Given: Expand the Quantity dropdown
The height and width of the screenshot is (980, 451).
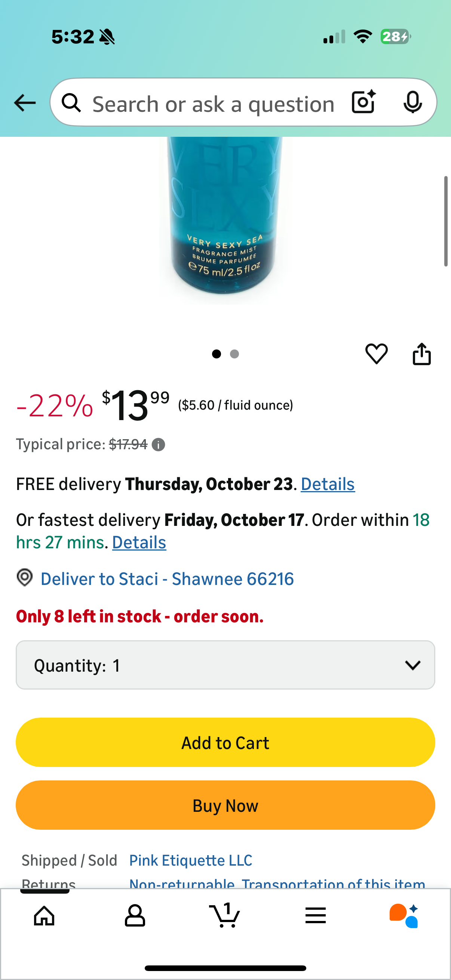Looking at the screenshot, I should point(225,665).
